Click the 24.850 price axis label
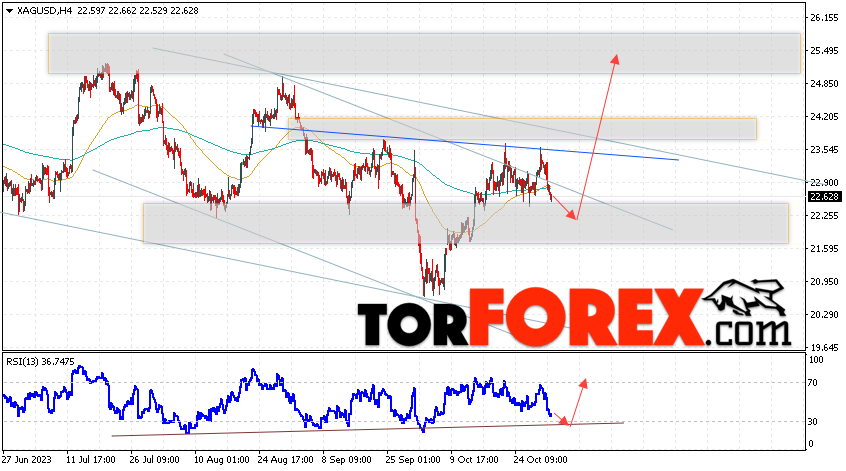This screenshot has width=846, height=471. coord(824,84)
